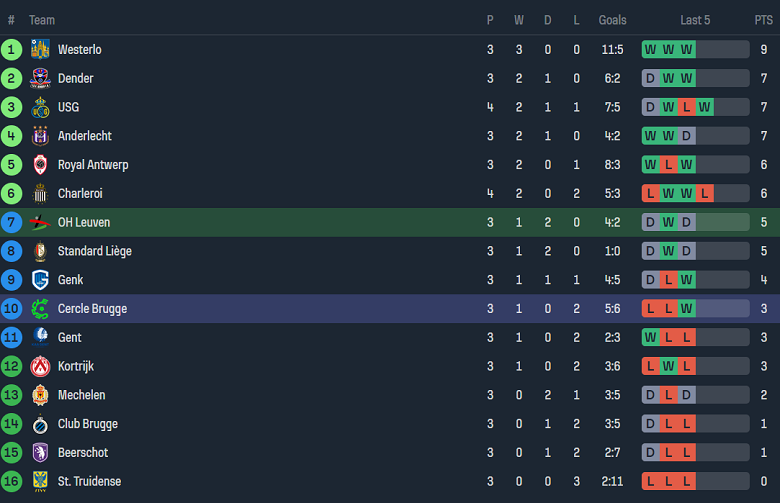Click the Club Brugge crest icon

click(40, 424)
